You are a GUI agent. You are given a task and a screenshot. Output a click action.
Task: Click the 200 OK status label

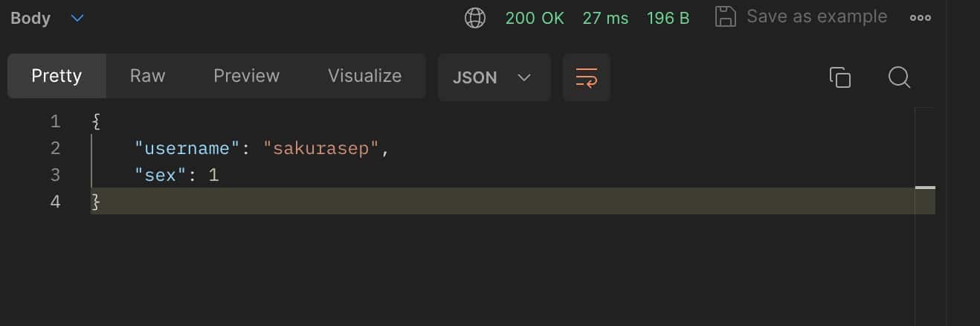(535, 18)
